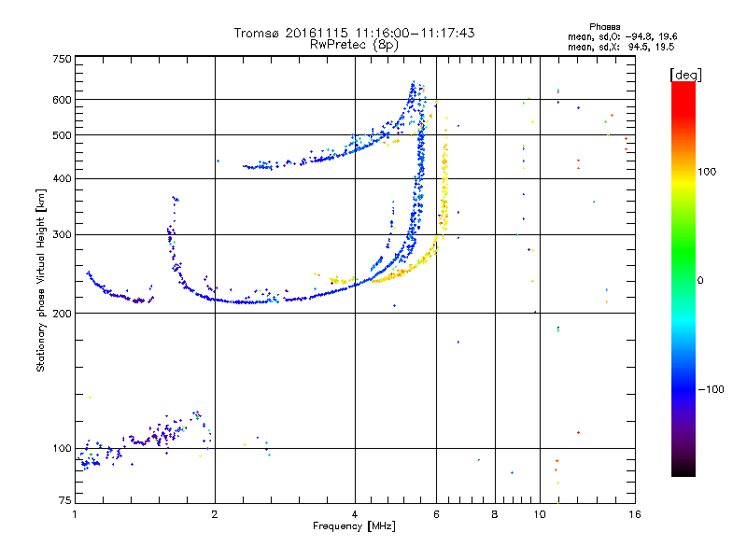Click the '2' frequency tick label
Viewport: 747px width, 560px height.
point(215,514)
